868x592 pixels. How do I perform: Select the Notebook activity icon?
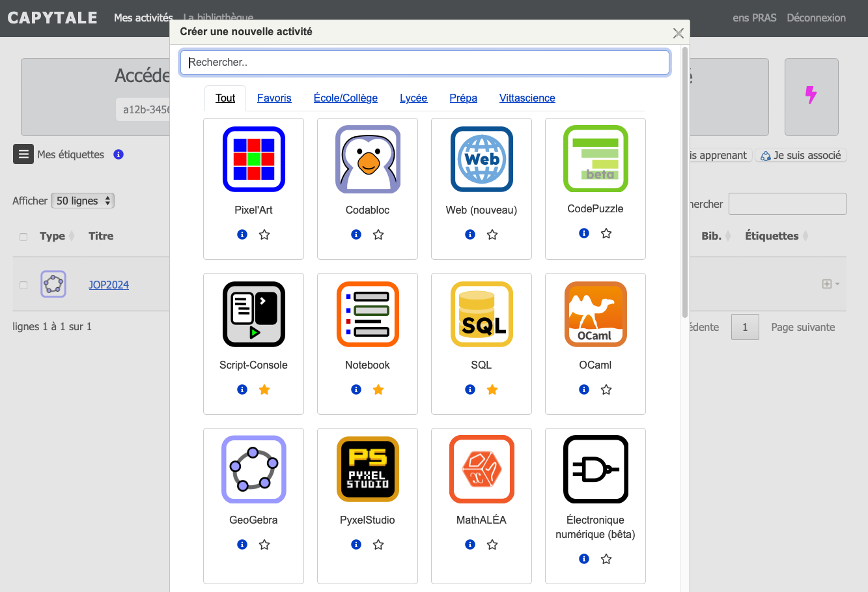(x=367, y=315)
